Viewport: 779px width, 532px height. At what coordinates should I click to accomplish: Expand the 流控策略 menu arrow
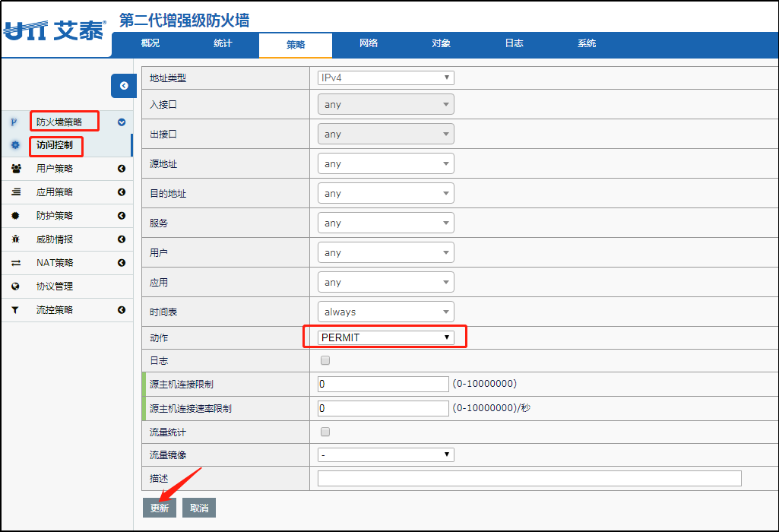pyautogui.click(x=122, y=310)
